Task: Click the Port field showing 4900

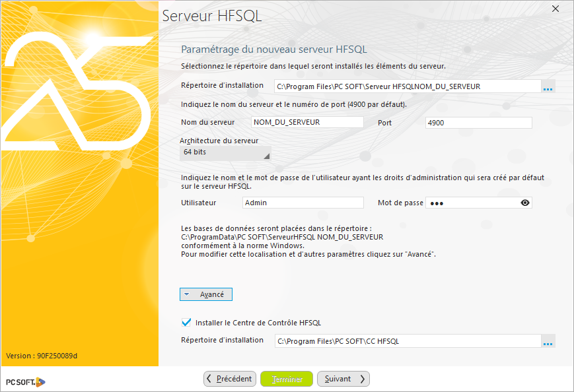Action: point(479,122)
